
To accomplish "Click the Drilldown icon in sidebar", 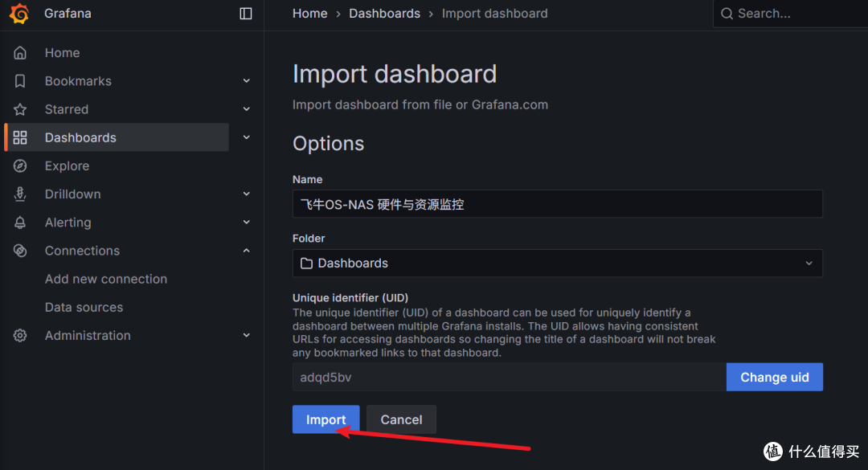I will [20, 194].
